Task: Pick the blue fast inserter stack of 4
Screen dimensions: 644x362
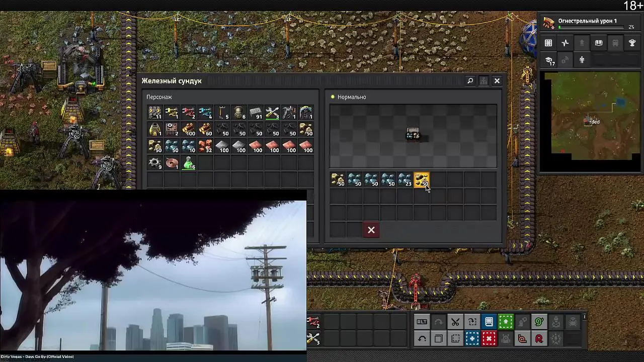Action: (205, 113)
